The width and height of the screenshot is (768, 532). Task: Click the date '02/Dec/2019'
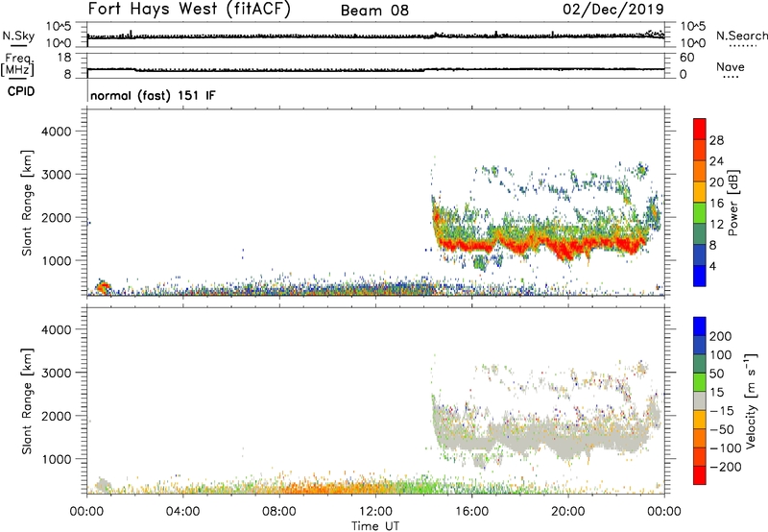612,10
